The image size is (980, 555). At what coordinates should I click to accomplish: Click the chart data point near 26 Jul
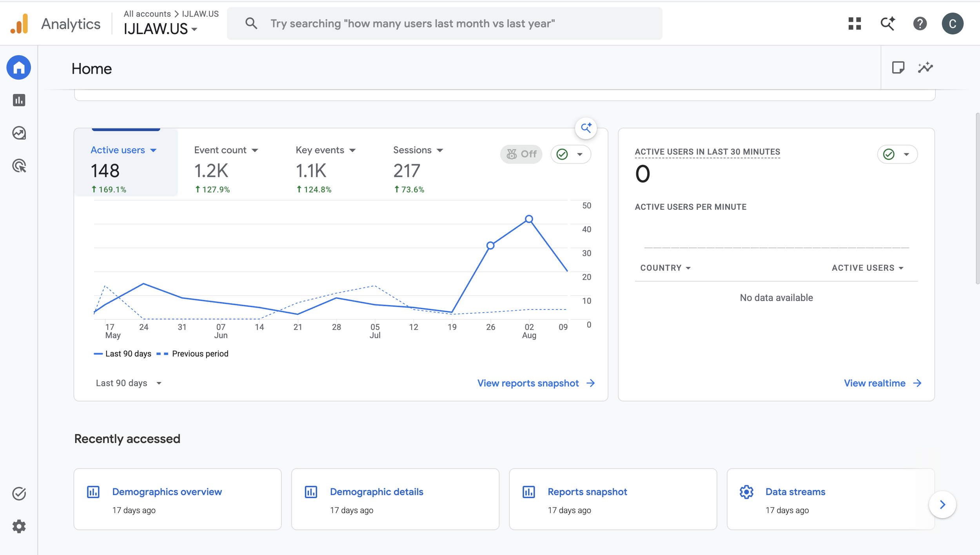point(490,246)
